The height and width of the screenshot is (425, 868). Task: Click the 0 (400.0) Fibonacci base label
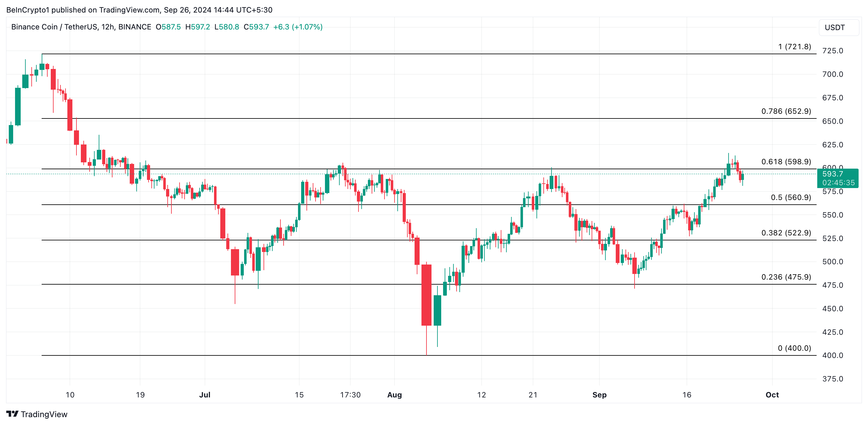794,348
